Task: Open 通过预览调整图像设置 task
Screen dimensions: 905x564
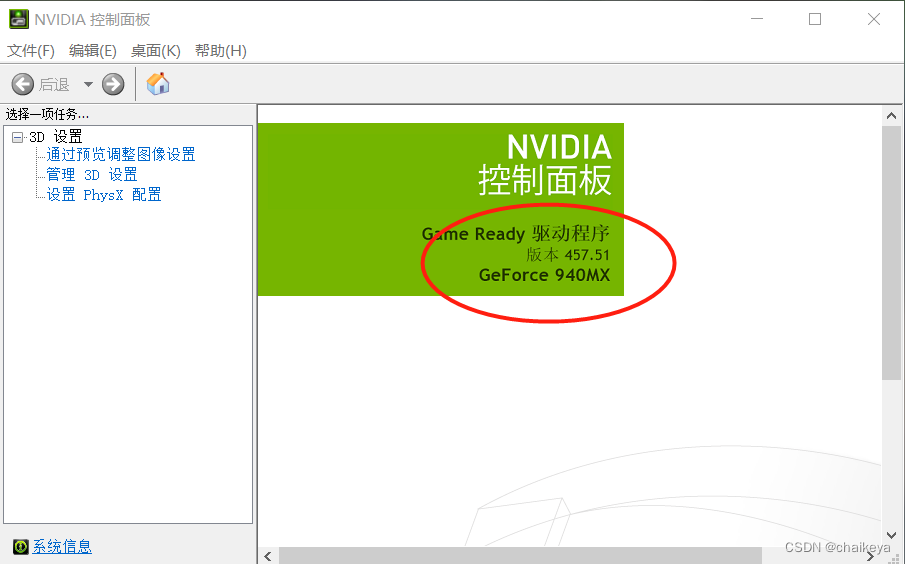Action: click(x=121, y=154)
